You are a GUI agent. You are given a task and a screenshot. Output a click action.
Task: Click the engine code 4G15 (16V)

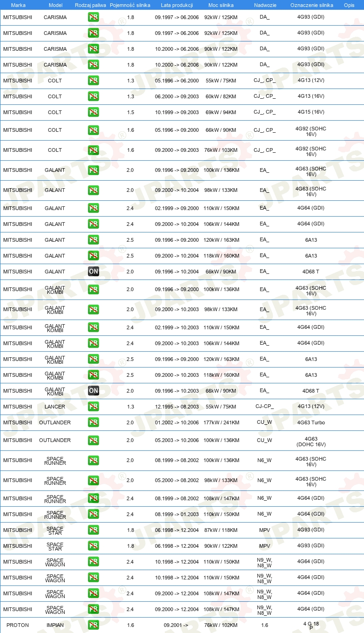pyautogui.click(x=311, y=112)
